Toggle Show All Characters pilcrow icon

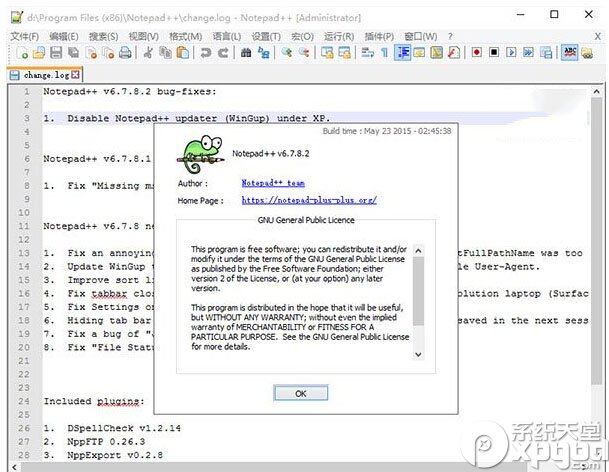click(x=385, y=52)
